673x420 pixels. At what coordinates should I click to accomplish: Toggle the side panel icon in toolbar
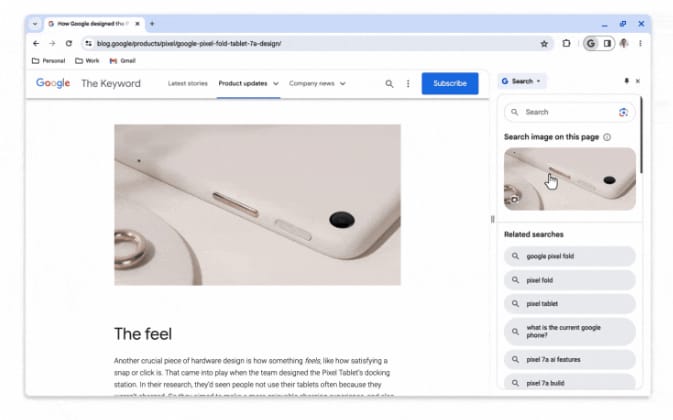607,43
